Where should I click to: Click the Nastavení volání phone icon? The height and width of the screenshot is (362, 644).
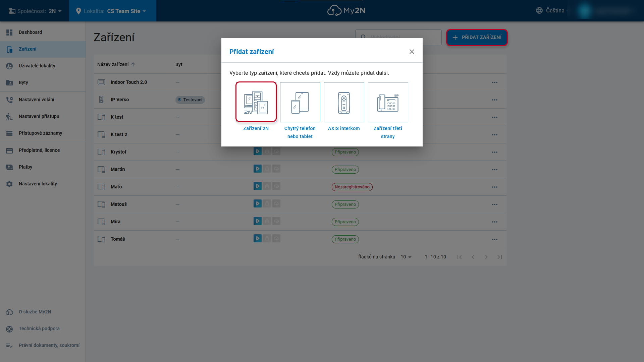pos(9,100)
